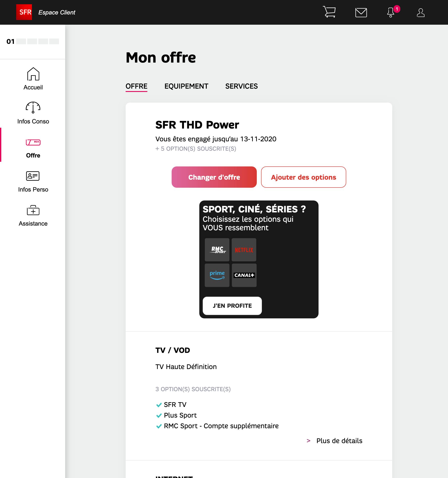Click the RMC Sport promo tile
The height and width of the screenshot is (478, 448).
point(217,250)
